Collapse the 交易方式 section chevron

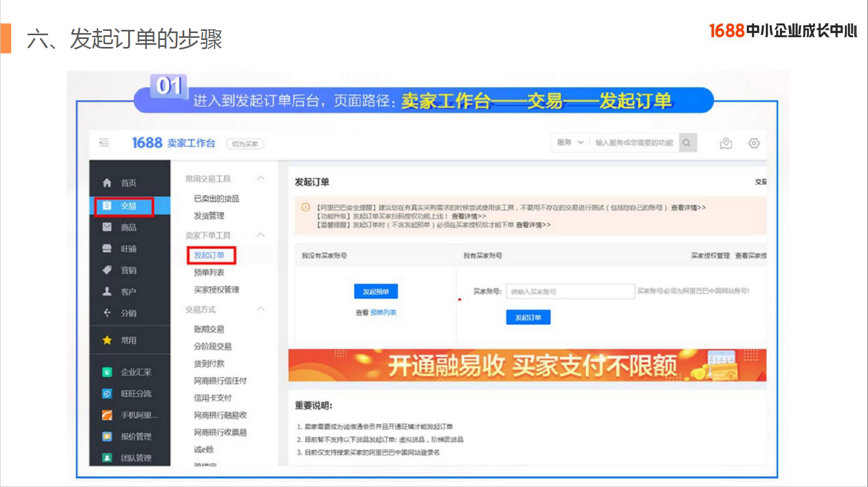pos(261,309)
